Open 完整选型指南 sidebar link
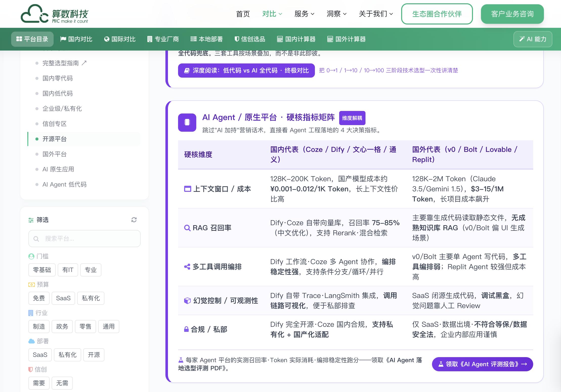The width and height of the screenshot is (561, 392). (x=64, y=63)
